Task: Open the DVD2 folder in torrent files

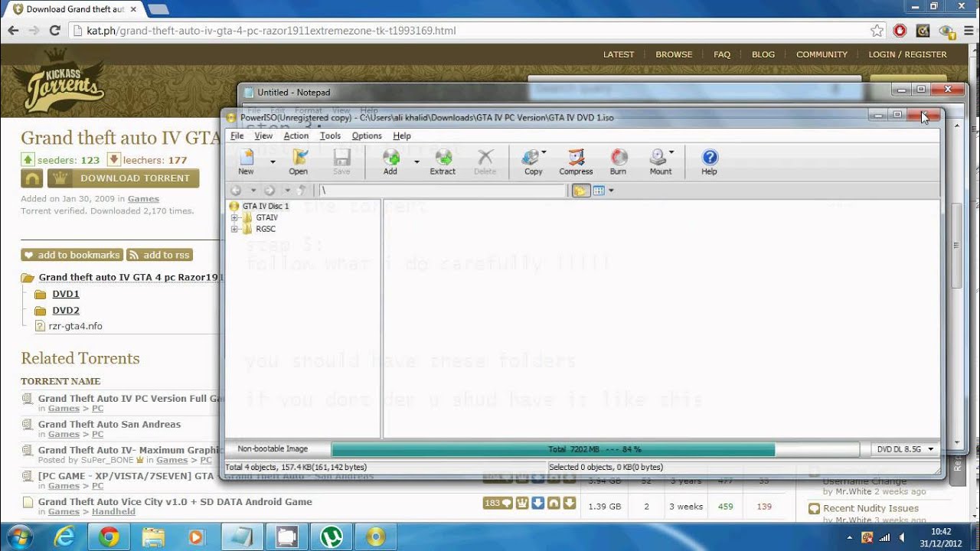Action: click(x=66, y=311)
